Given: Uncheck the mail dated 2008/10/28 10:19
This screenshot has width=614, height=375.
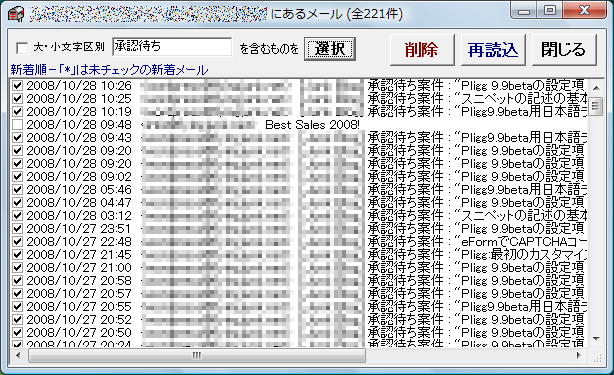Looking at the screenshot, I should click(18, 112).
